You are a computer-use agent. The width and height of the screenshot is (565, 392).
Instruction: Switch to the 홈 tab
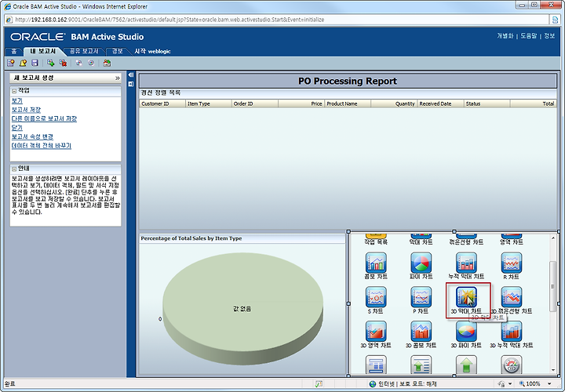tap(13, 52)
